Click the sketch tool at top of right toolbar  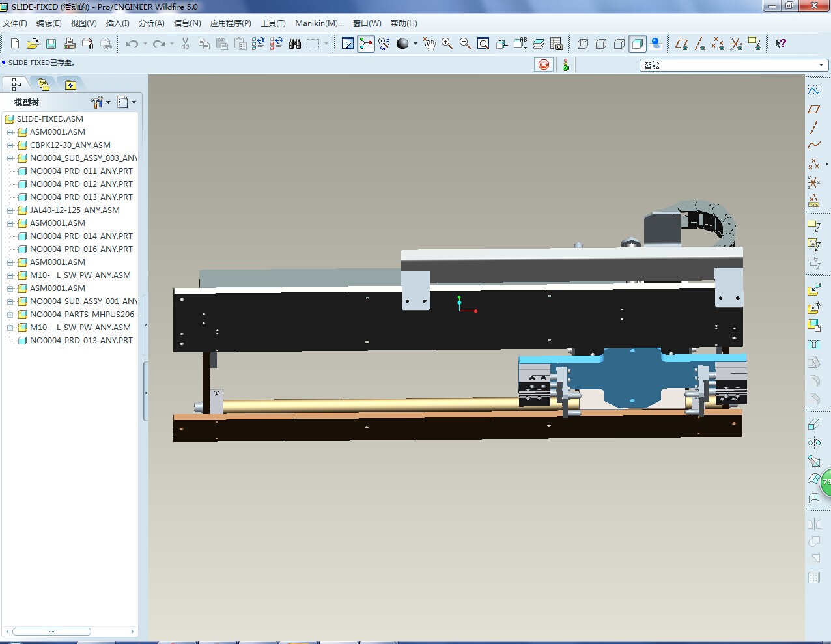click(814, 91)
